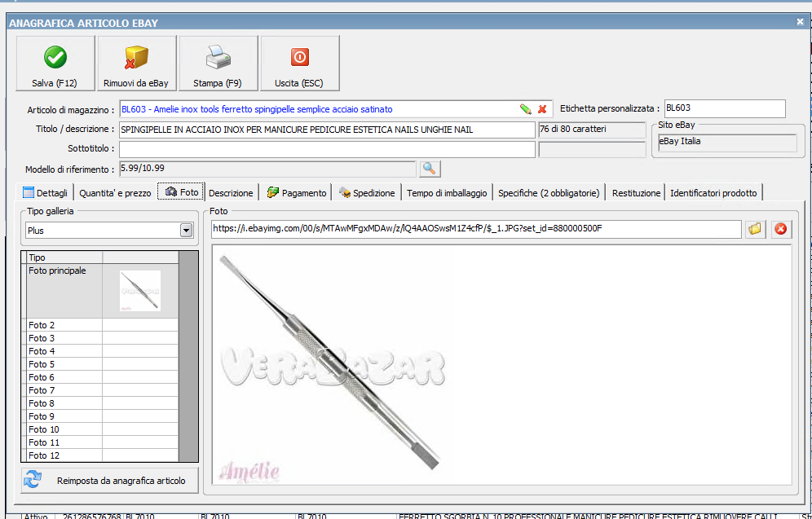Select the Foto 5 row
The height and width of the screenshot is (519, 812).
[101, 364]
